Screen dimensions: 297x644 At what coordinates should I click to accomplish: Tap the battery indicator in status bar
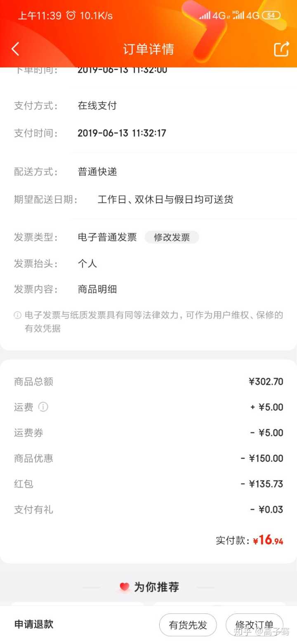point(271,16)
